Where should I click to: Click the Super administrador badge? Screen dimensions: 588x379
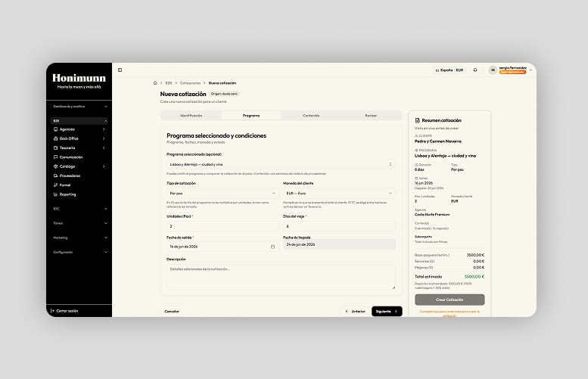[512, 72]
